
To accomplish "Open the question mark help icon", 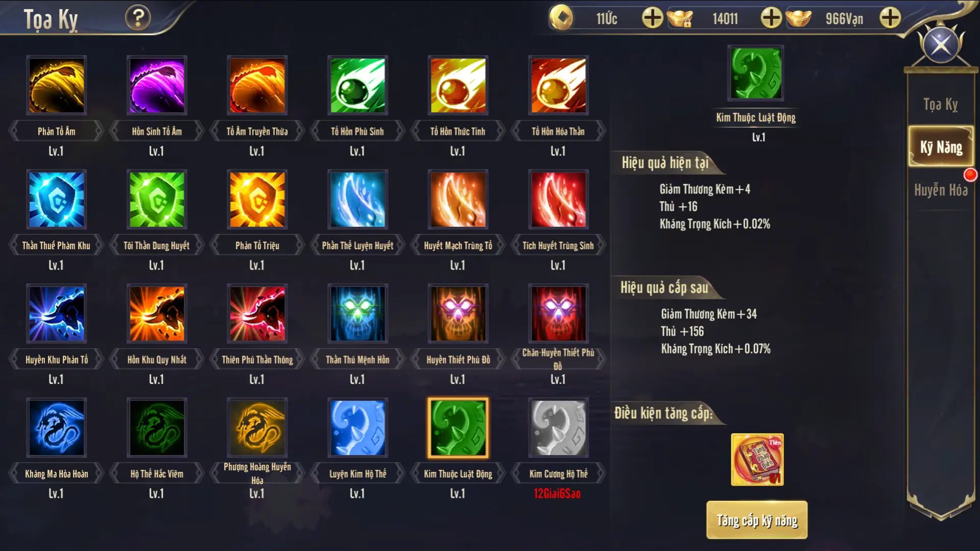I will click(x=138, y=18).
